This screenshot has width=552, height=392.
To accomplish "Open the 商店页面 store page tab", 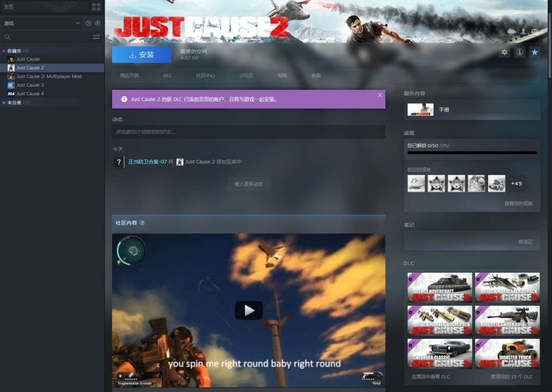I will [129, 75].
